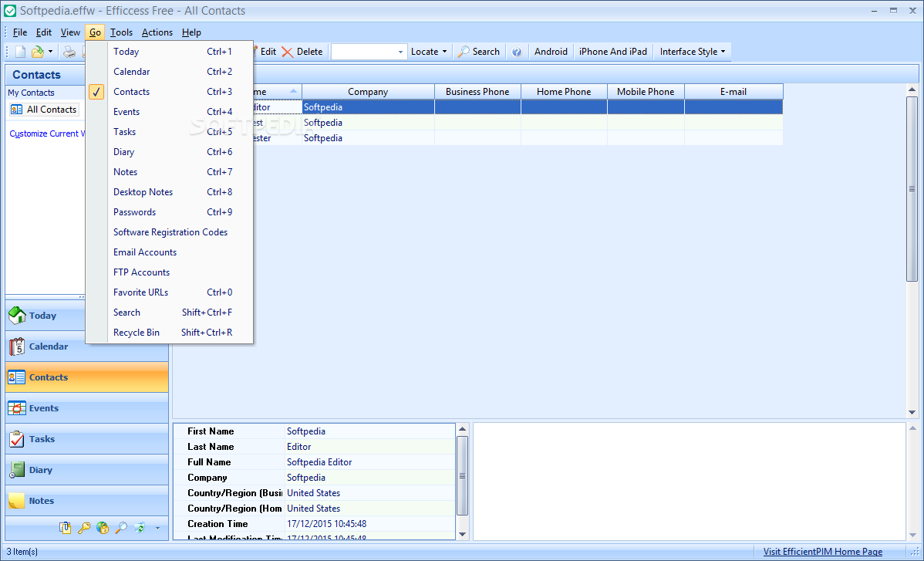Open the Tools menu
The height and width of the screenshot is (561, 924).
coord(121,32)
